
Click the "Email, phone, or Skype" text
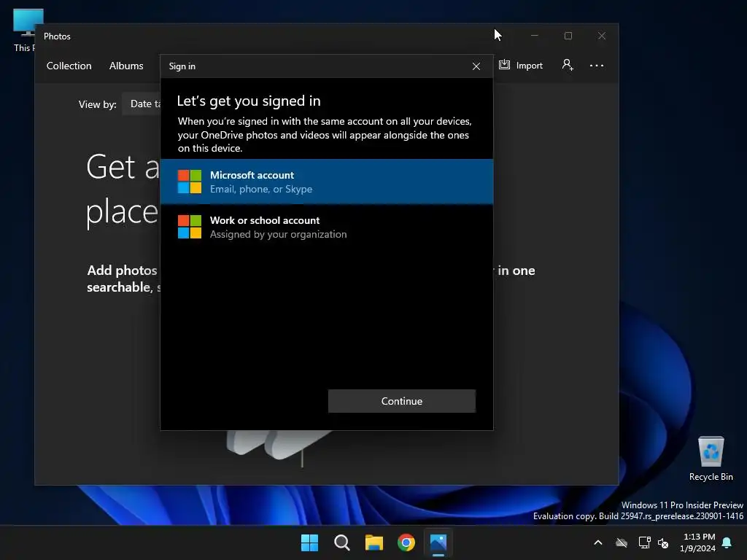261,189
